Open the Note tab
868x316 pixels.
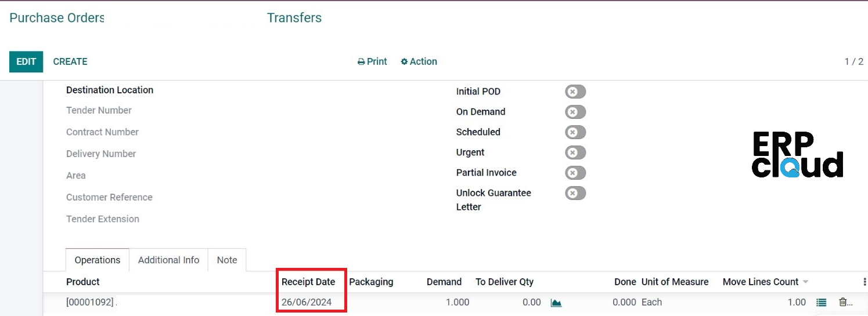click(x=227, y=260)
